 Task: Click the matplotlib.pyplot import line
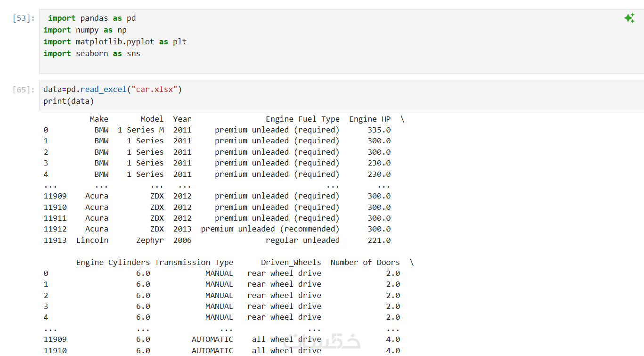point(115,42)
